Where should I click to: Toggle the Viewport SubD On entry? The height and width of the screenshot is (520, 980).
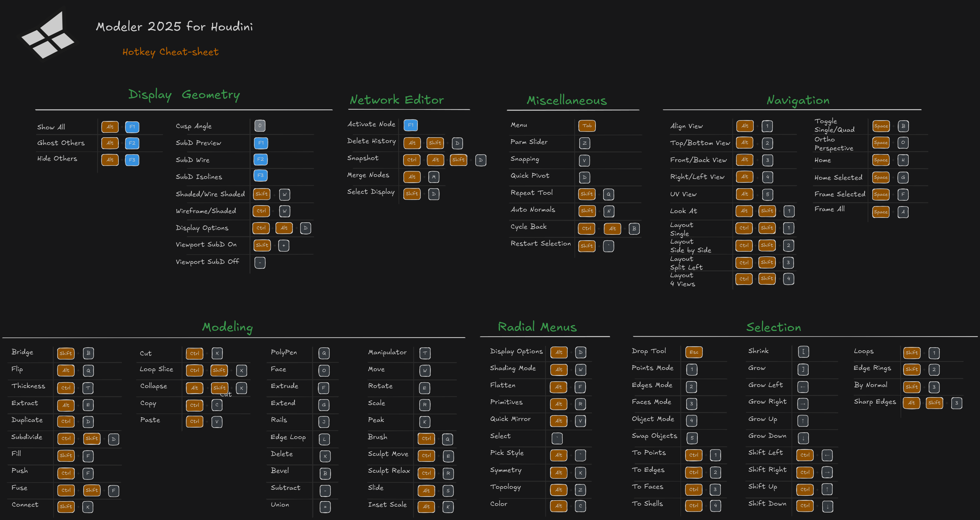coord(206,245)
